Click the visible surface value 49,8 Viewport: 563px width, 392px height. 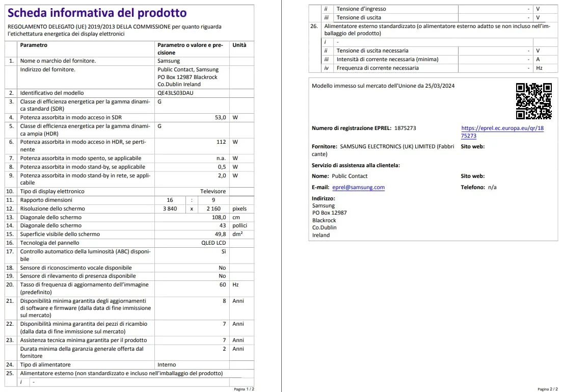coord(221,234)
